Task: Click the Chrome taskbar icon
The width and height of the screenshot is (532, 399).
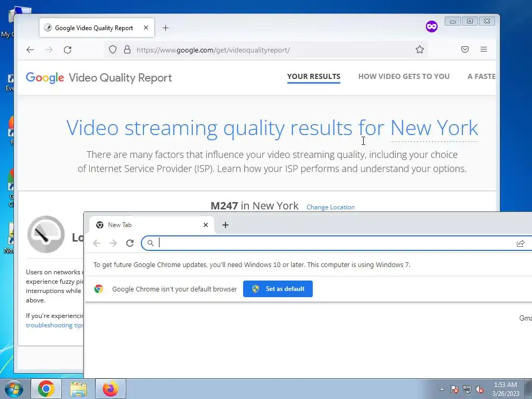Action: tap(46, 389)
